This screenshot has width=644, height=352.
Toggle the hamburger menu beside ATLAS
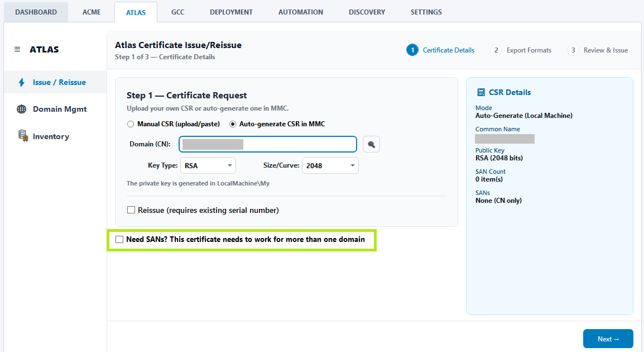click(17, 49)
